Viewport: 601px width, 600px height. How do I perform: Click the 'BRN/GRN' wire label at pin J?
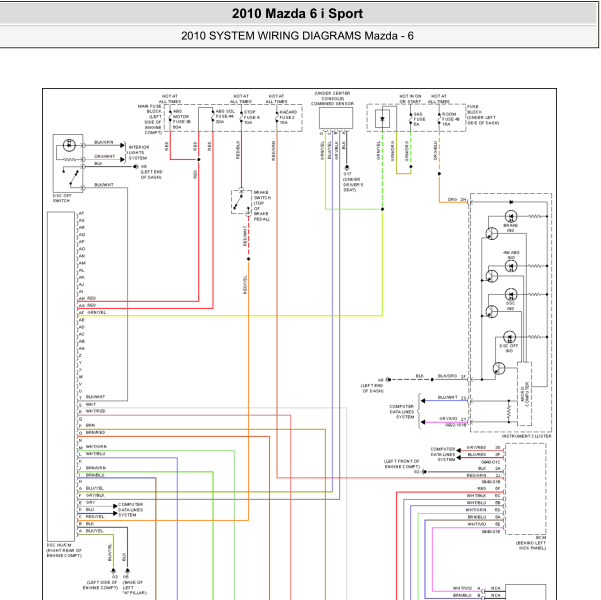[95, 468]
